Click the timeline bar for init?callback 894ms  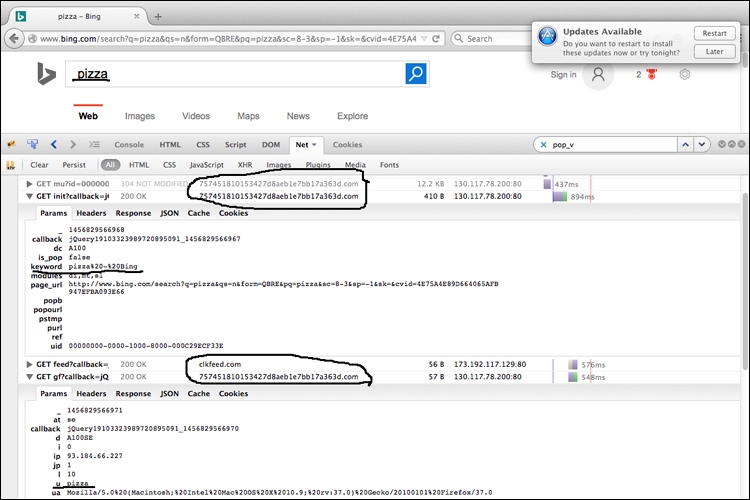coord(560,197)
